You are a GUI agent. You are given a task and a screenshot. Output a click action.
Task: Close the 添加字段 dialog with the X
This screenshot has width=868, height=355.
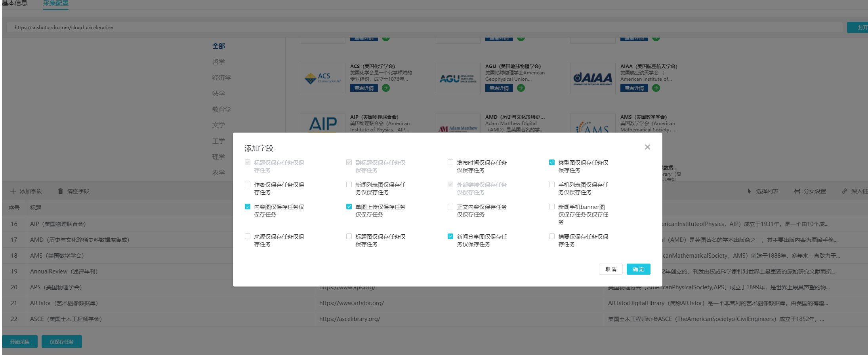[647, 147]
